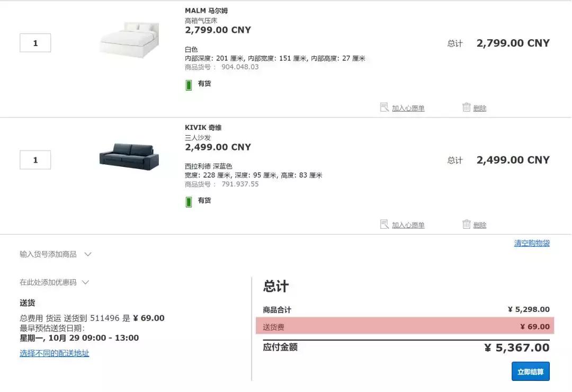
Task: Click the wishlist clipboard icon under the sofa row
Action: click(384, 224)
